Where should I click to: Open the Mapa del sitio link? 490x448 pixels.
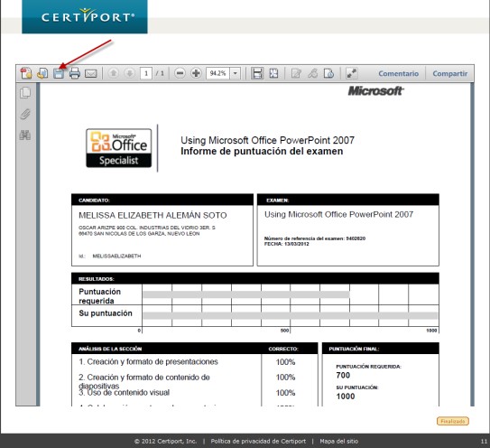338,441
